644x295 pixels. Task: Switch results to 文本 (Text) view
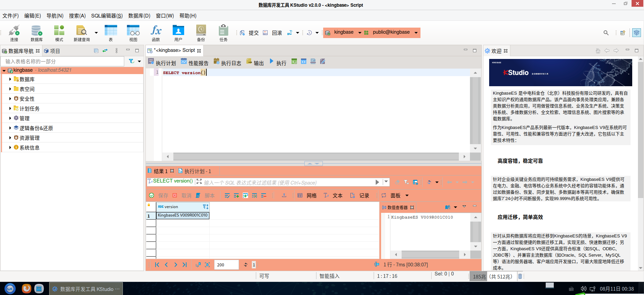click(x=333, y=196)
